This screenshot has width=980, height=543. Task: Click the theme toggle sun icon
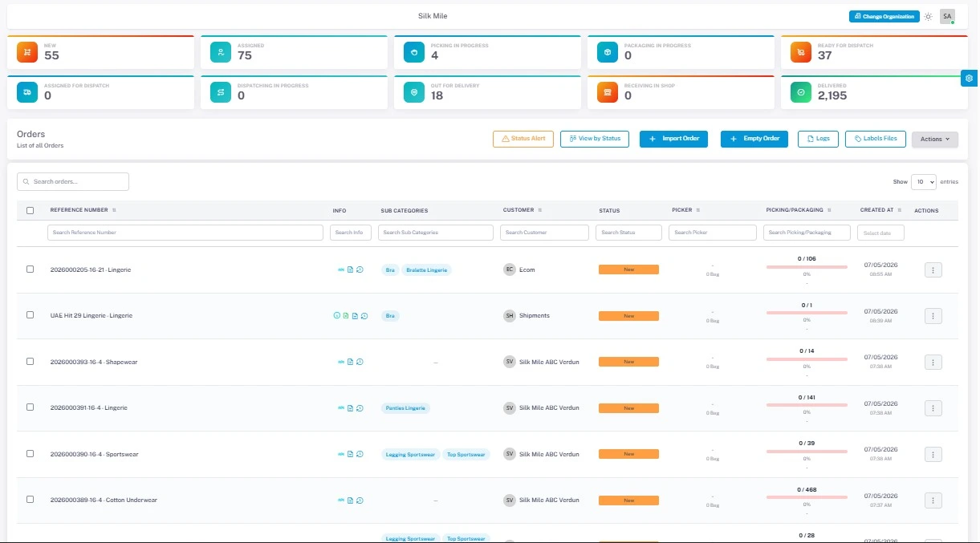(929, 16)
